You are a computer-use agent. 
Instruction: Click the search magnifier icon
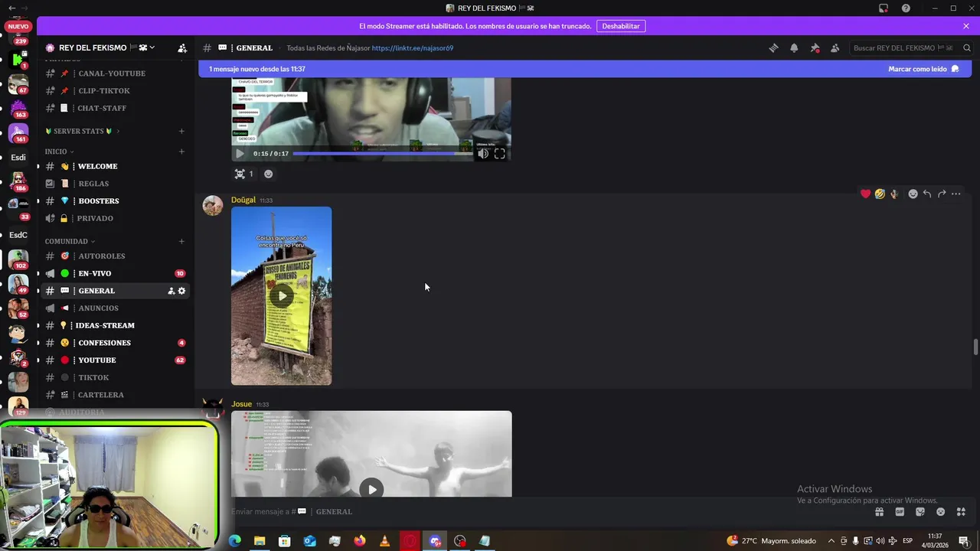coord(967,47)
